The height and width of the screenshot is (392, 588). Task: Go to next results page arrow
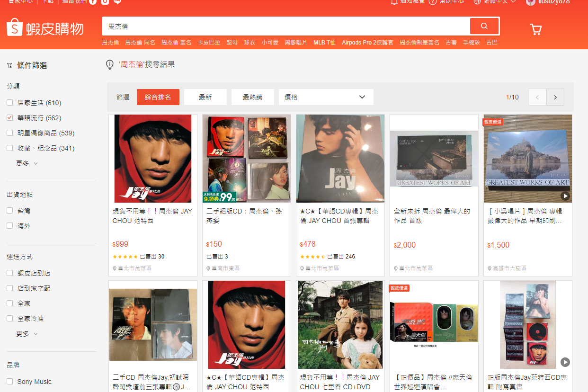coord(555,97)
